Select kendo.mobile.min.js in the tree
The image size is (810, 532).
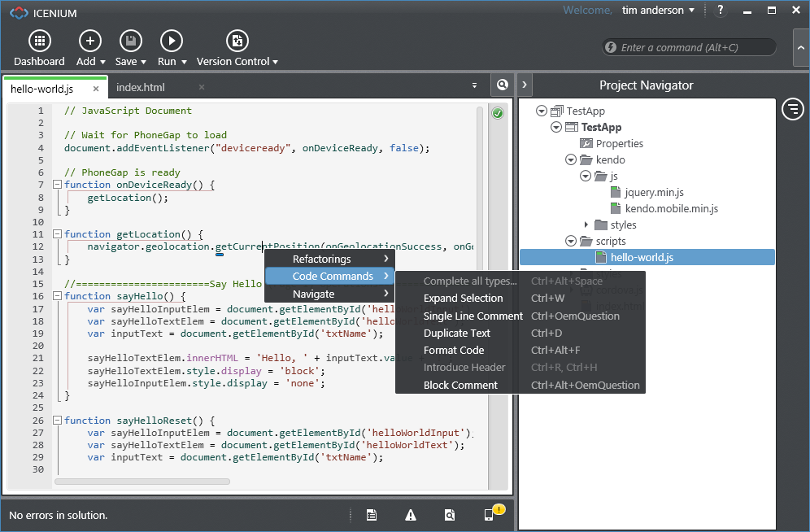672,208
